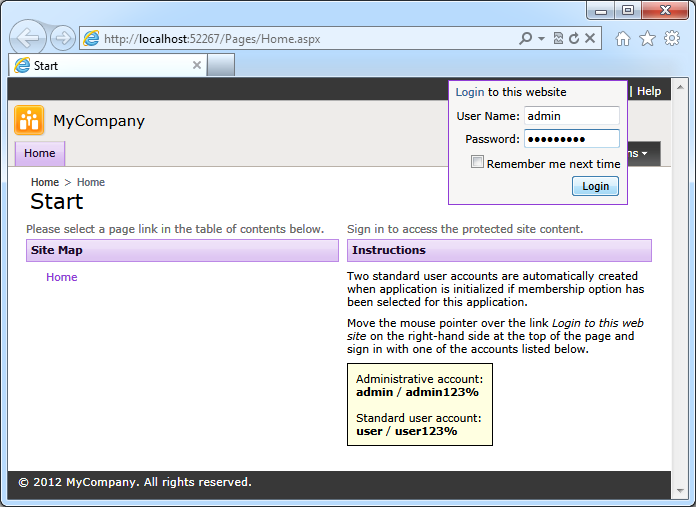Toggle the Remember me next time checkbox
Image resolution: width=696 pixels, height=507 pixels.
[x=478, y=163]
